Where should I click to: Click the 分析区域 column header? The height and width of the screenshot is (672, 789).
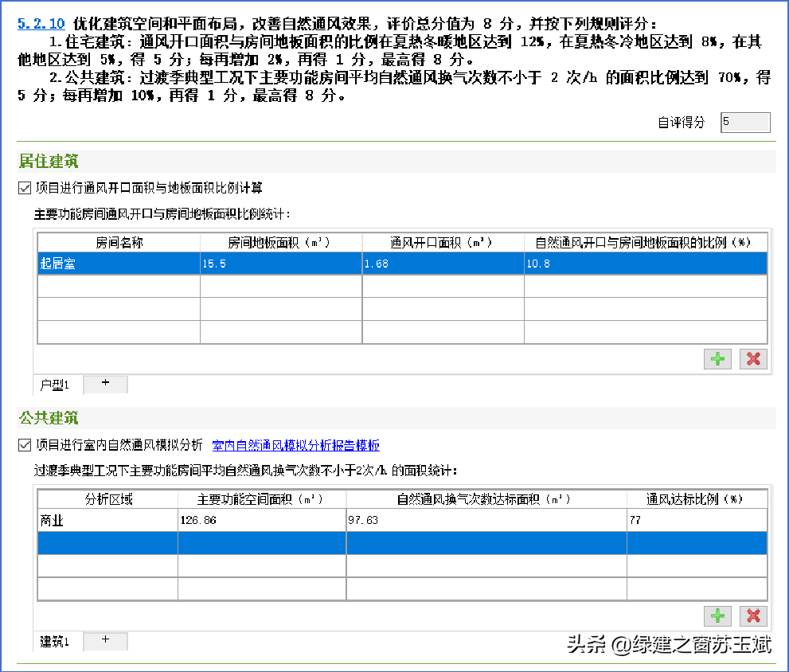[107, 499]
